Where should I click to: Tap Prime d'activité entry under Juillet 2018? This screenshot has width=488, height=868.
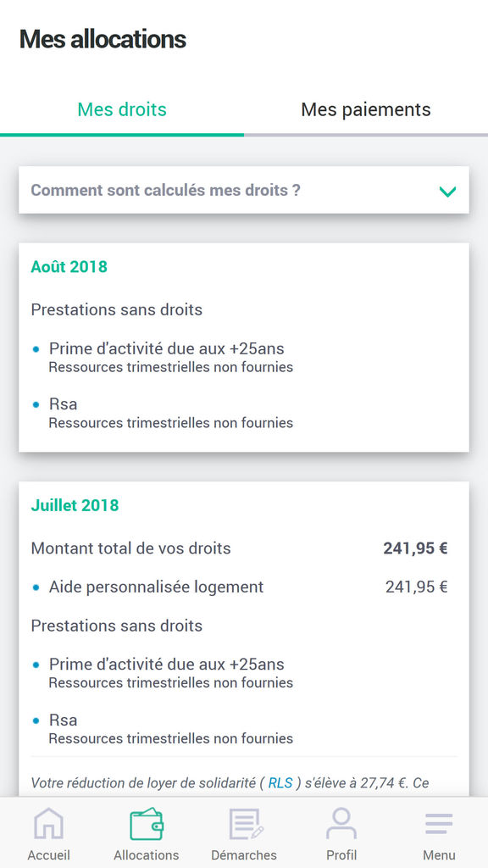tap(167, 665)
